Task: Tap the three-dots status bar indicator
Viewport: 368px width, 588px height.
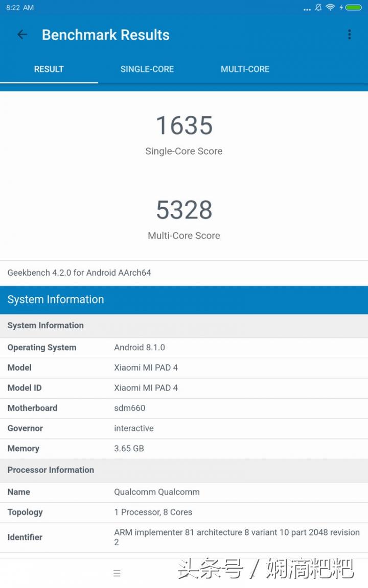Action: (307, 9)
